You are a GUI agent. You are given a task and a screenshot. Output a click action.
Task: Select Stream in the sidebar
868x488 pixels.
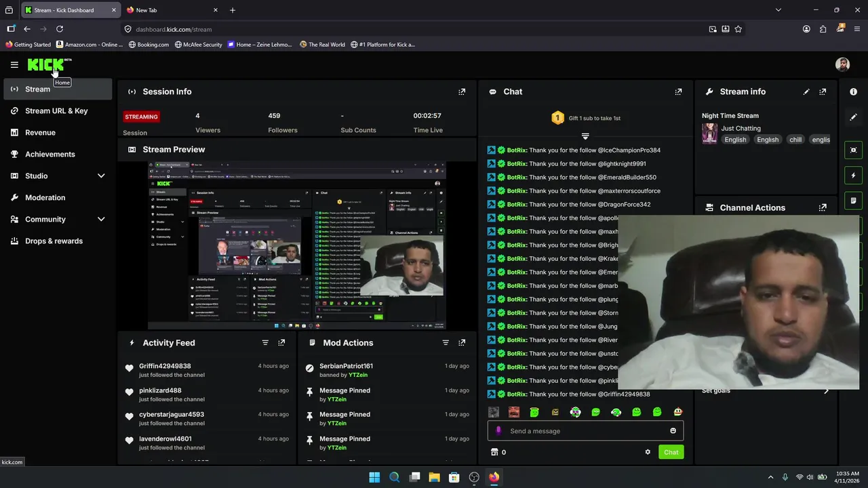58,89
